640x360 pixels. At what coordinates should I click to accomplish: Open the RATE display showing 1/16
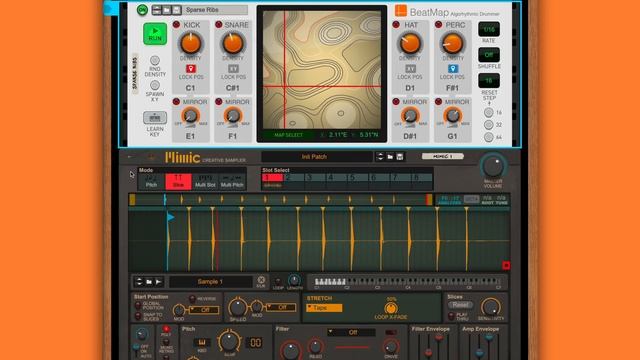[x=489, y=29]
